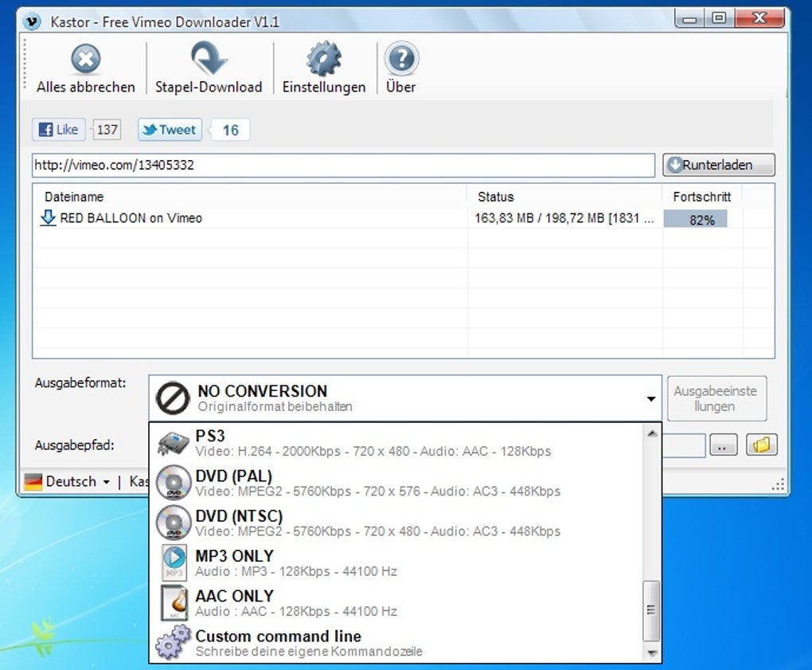Click the Facebook Like button
The height and width of the screenshot is (670, 812).
pos(59,130)
